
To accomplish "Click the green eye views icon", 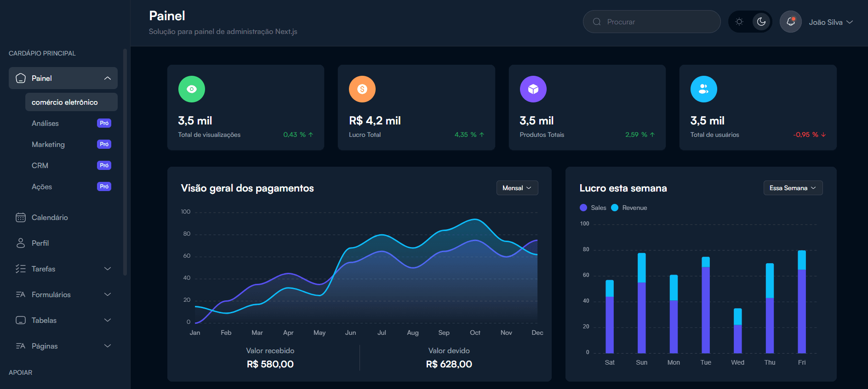I will [192, 89].
